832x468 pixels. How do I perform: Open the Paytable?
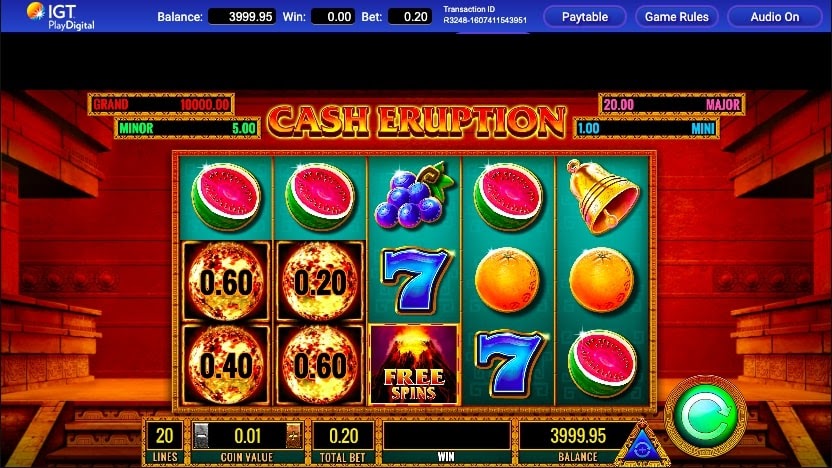coord(585,17)
